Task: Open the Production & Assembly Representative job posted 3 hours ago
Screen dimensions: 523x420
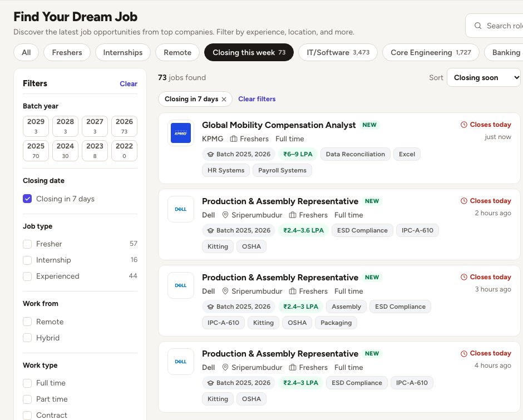Action: pos(280,278)
